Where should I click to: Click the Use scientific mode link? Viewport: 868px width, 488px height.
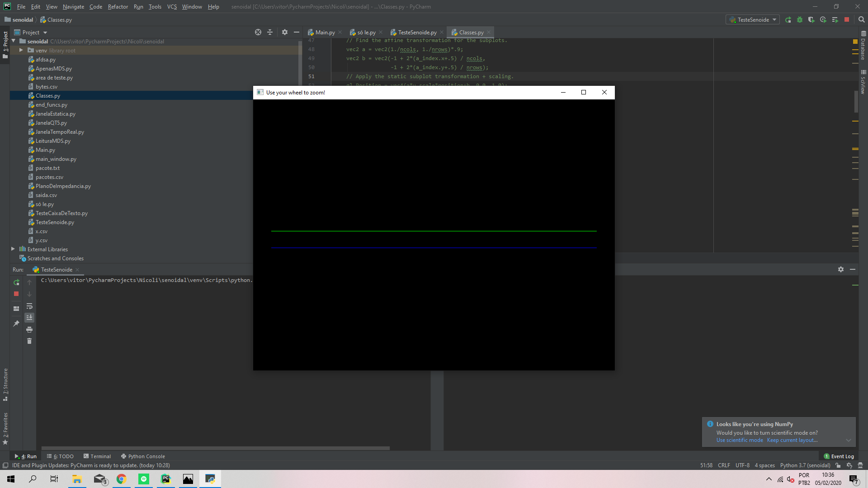coord(739,440)
